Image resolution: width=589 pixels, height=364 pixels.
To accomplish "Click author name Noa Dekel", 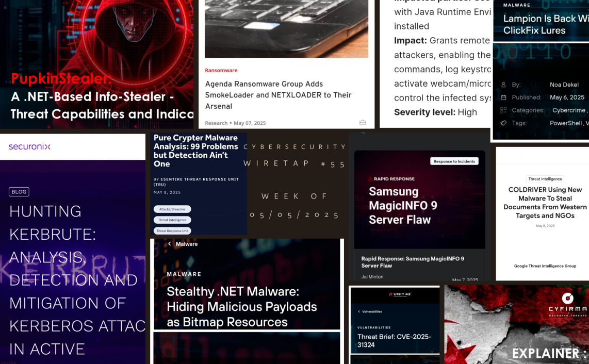I will [564, 85].
